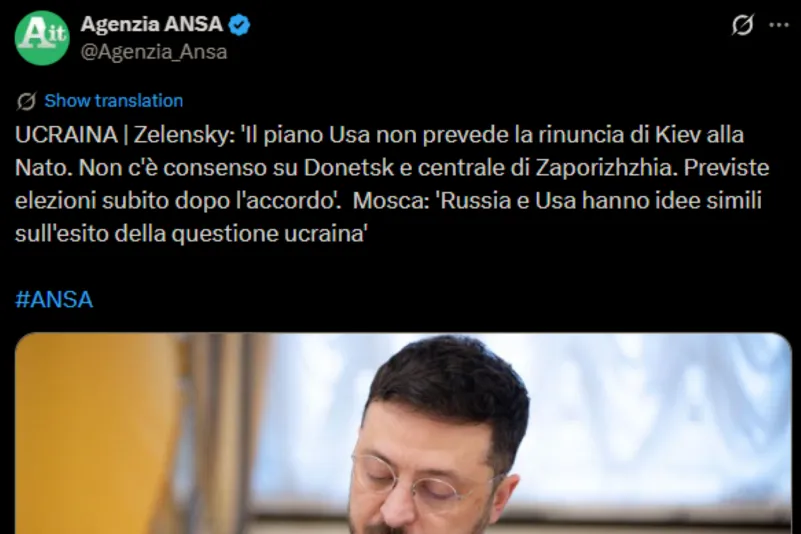Open the Grok icon beside the more menu
This screenshot has width=801, height=534.
click(x=742, y=25)
